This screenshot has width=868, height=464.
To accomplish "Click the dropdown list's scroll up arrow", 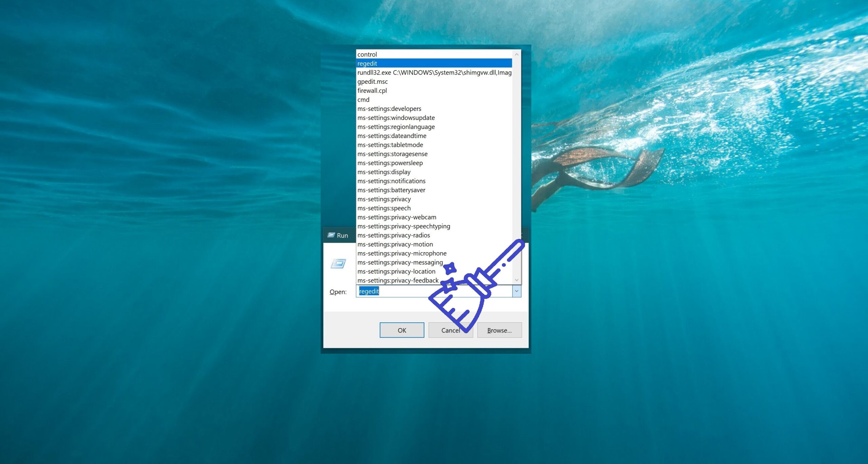I will [x=516, y=55].
